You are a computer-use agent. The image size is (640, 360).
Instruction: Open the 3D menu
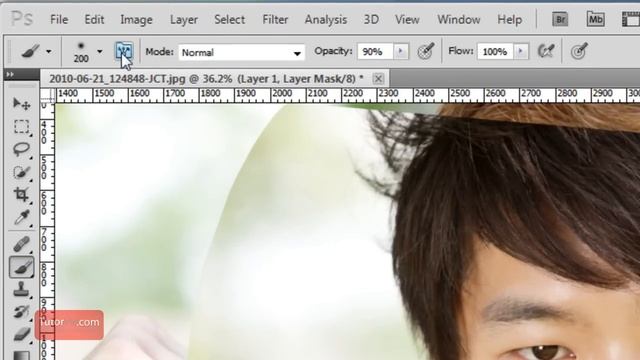pos(371,20)
